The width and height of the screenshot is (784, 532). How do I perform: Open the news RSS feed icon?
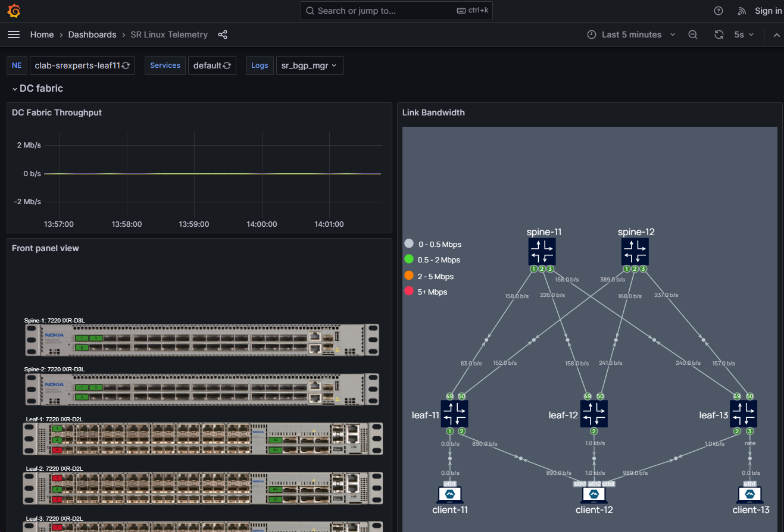point(742,11)
